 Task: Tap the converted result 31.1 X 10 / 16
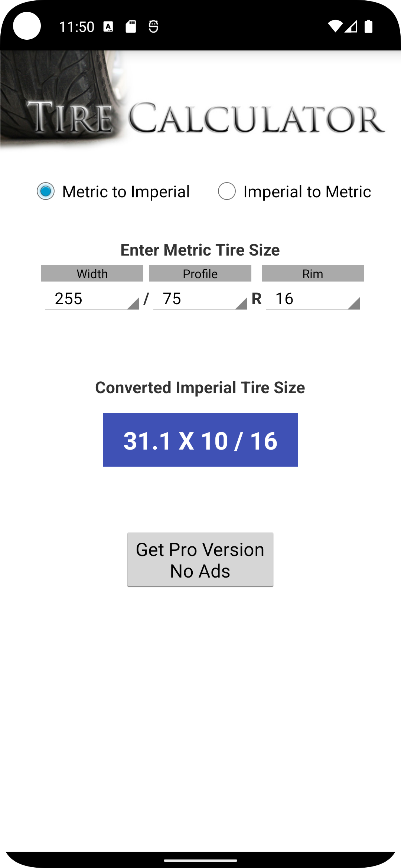pyautogui.click(x=200, y=440)
